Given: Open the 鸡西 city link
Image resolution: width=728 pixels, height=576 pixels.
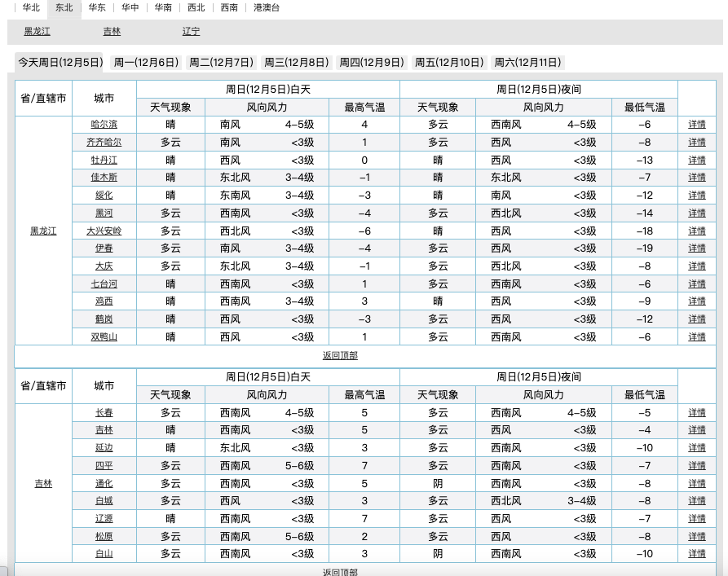Looking at the screenshot, I should coord(104,301).
